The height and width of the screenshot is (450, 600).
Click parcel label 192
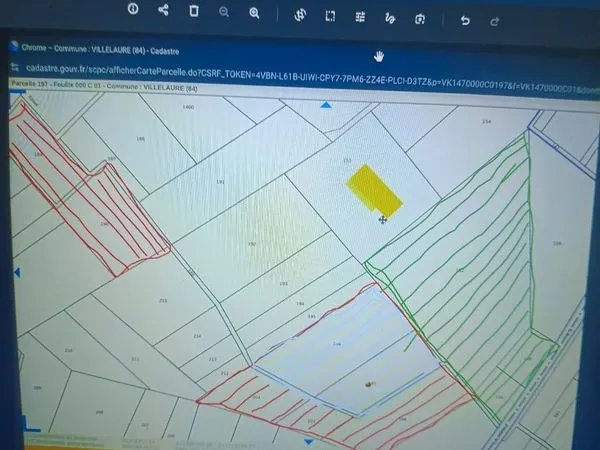[251, 244]
